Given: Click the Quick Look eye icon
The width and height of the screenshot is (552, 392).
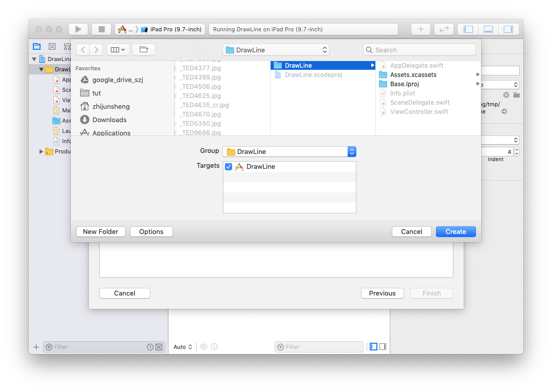Looking at the screenshot, I should [x=203, y=347].
